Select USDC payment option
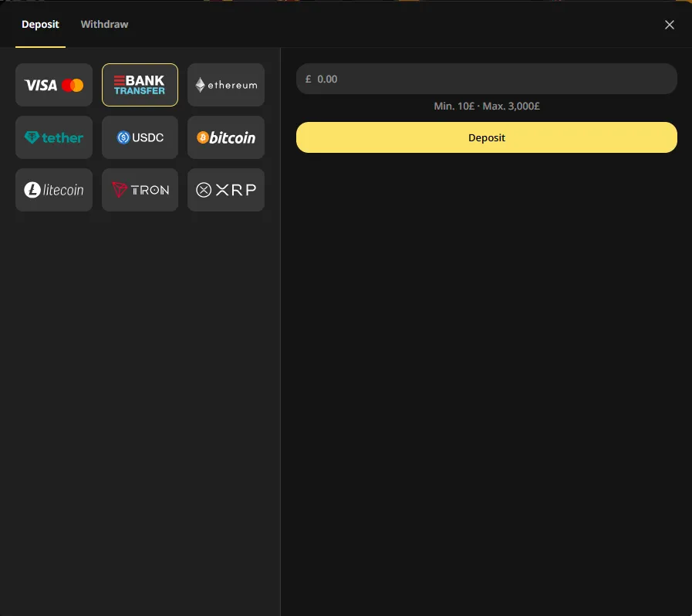 (140, 137)
